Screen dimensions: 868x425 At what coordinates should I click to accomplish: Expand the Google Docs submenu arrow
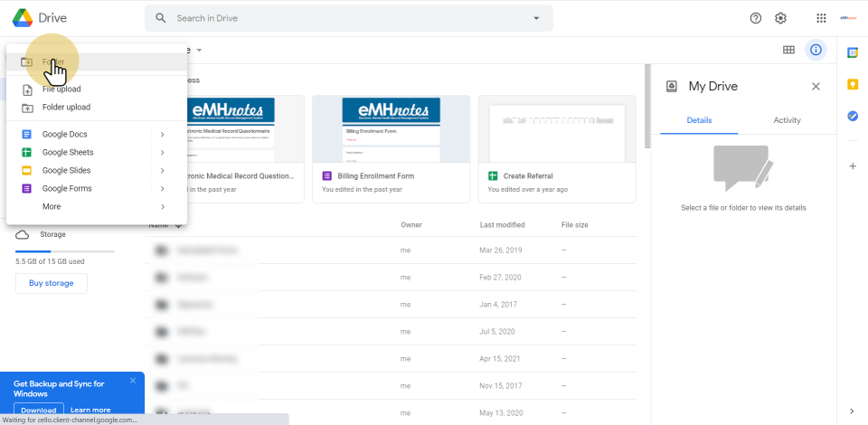(162, 134)
